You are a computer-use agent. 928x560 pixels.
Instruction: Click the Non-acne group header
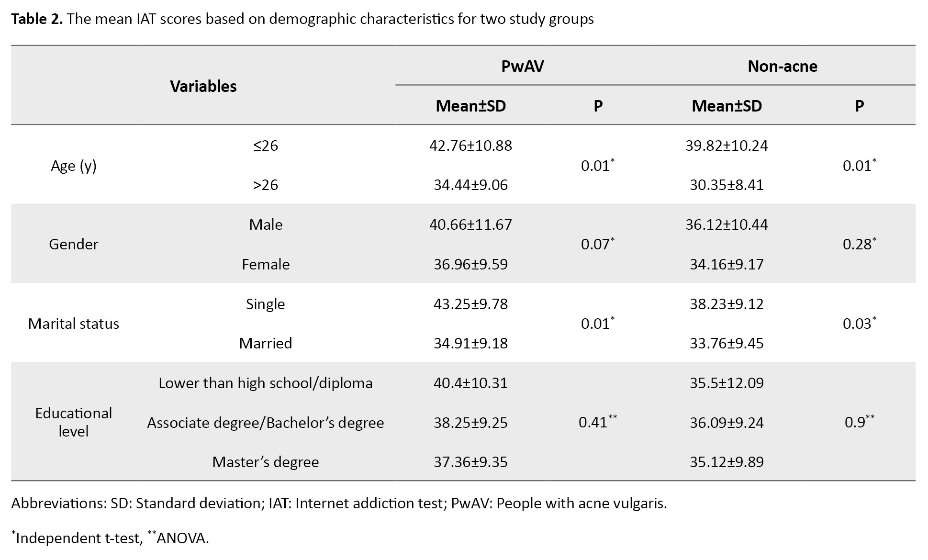[x=782, y=66]
